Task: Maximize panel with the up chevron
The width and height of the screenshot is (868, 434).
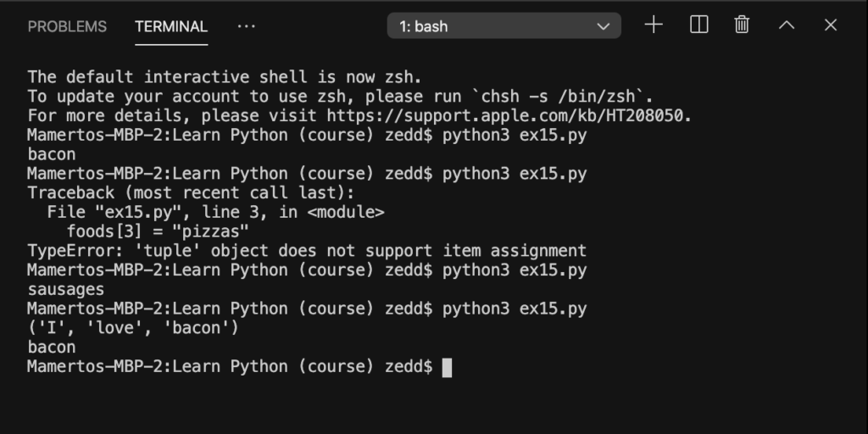Action: 787,25
